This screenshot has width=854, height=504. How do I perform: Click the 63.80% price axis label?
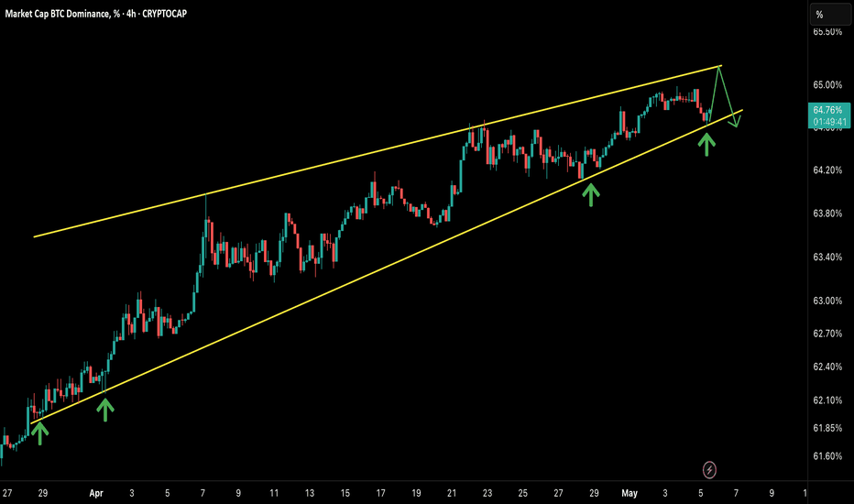click(x=827, y=213)
